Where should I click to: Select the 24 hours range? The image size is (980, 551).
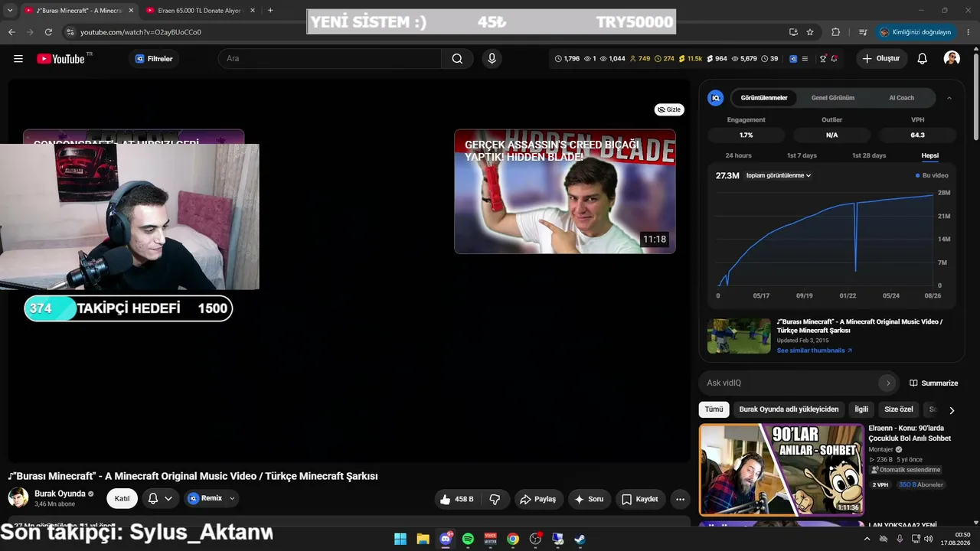pos(738,155)
